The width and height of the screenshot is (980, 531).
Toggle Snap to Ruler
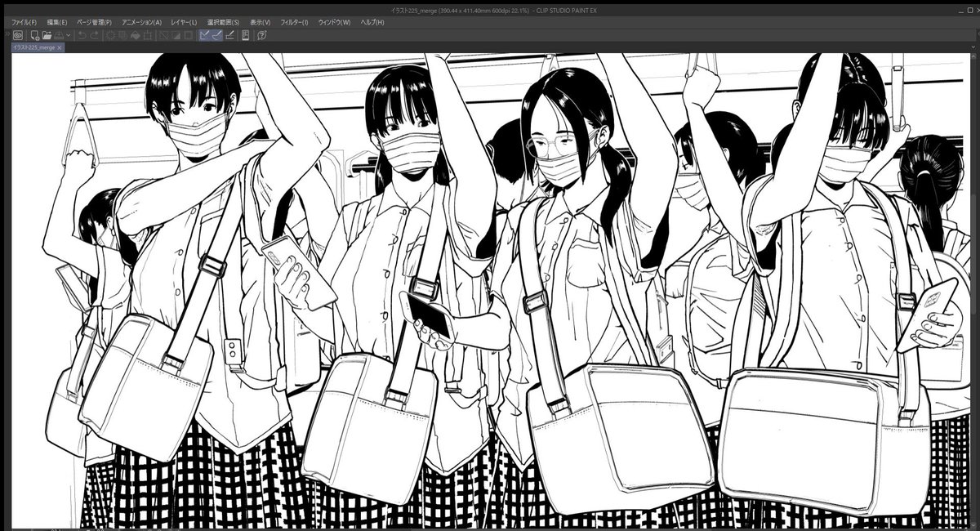tap(205, 35)
